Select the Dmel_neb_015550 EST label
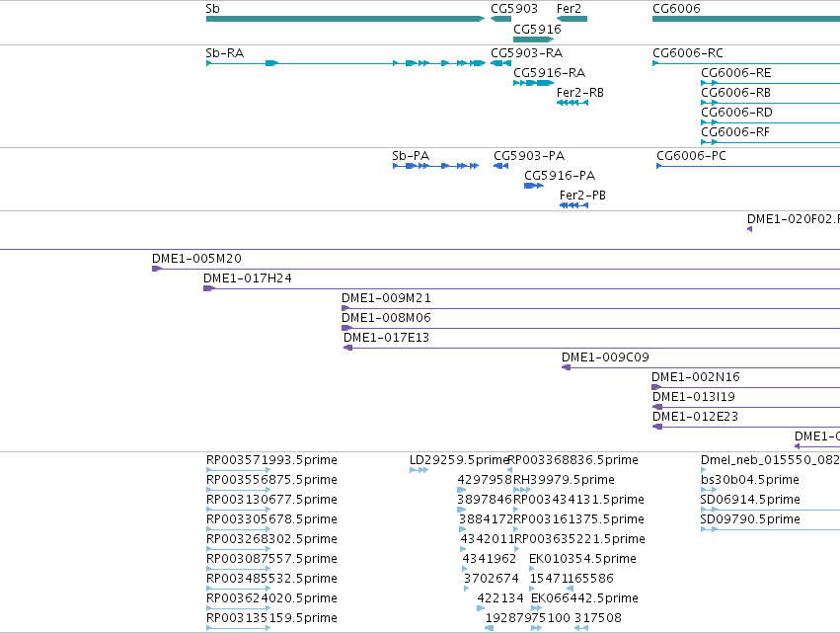 click(x=770, y=460)
